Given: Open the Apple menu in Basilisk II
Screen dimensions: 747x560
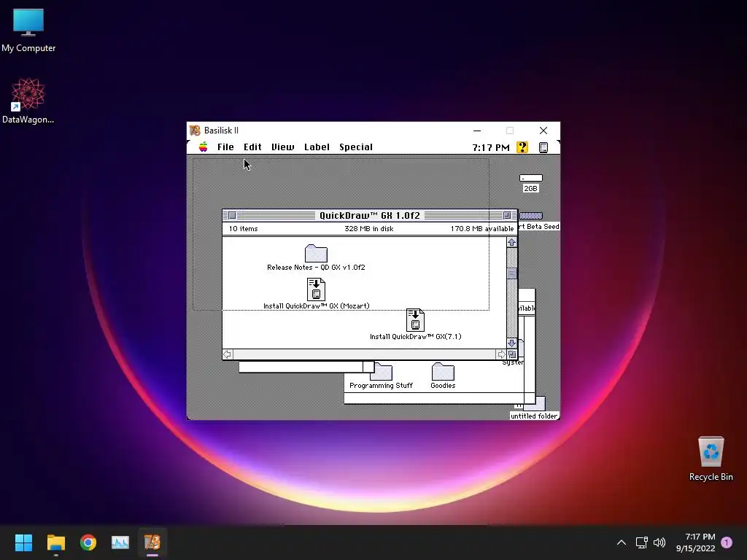Looking at the screenshot, I should pos(204,147).
